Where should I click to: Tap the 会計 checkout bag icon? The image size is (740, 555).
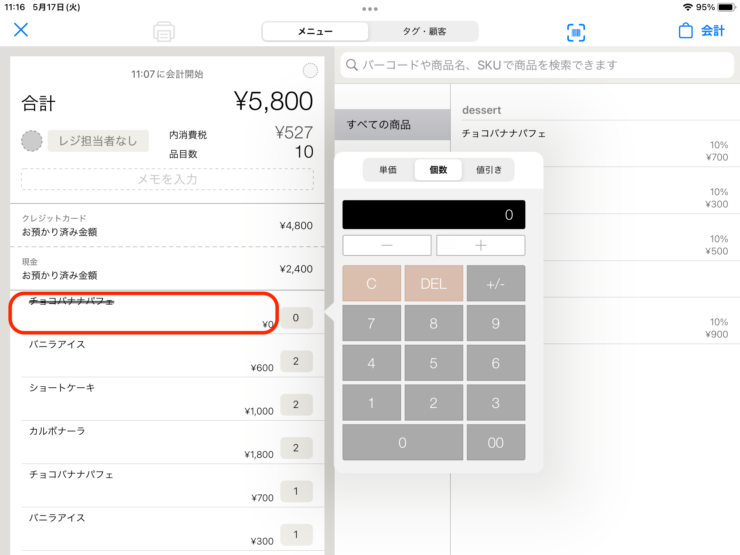click(685, 31)
